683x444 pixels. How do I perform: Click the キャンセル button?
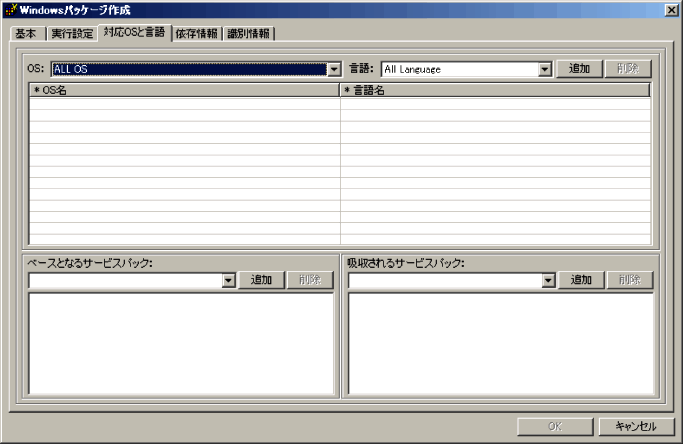click(636, 427)
